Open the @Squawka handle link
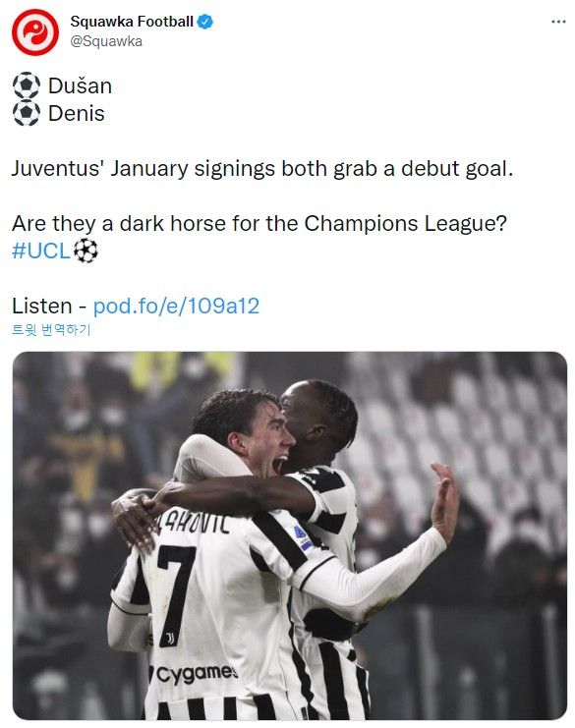575x728 pixels. (106, 41)
